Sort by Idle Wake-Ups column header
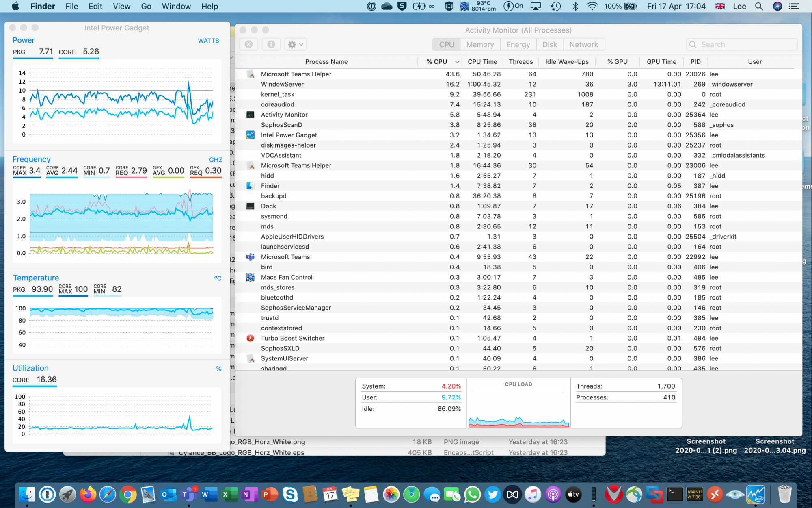812x508 pixels. tap(567, 62)
